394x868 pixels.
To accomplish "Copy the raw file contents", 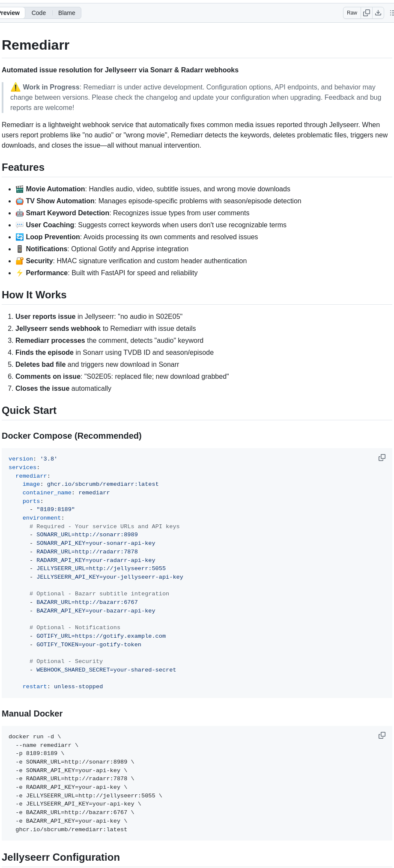I will 367,13.
